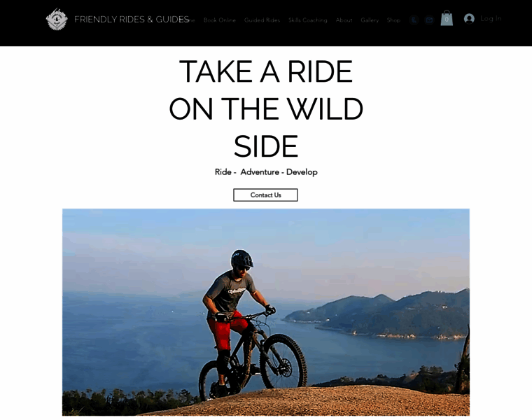Click the FRIENDLY RIDES & GUIDES title

coord(132,20)
